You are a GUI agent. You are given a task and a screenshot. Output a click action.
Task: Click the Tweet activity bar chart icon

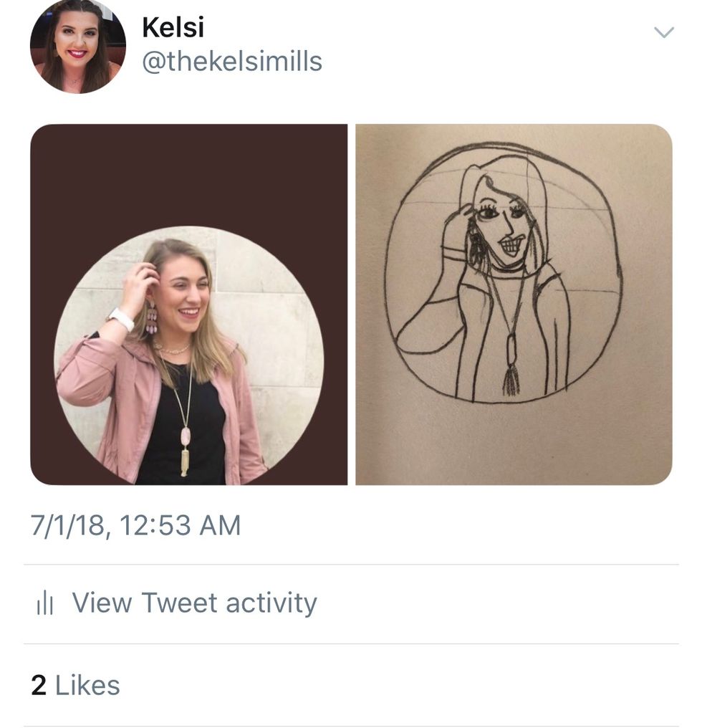(x=44, y=603)
